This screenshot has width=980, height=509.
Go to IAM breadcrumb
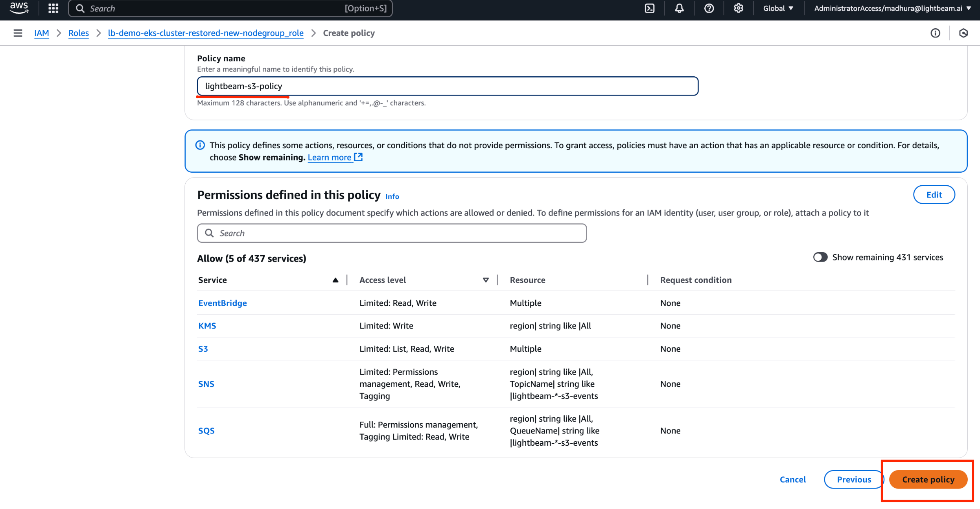(x=42, y=33)
